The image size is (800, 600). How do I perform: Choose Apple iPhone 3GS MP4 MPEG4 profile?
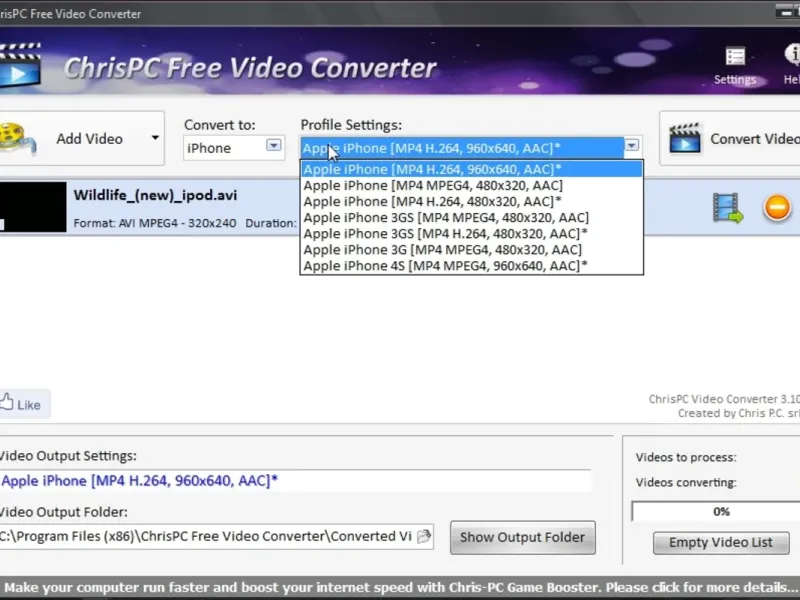click(x=471, y=217)
